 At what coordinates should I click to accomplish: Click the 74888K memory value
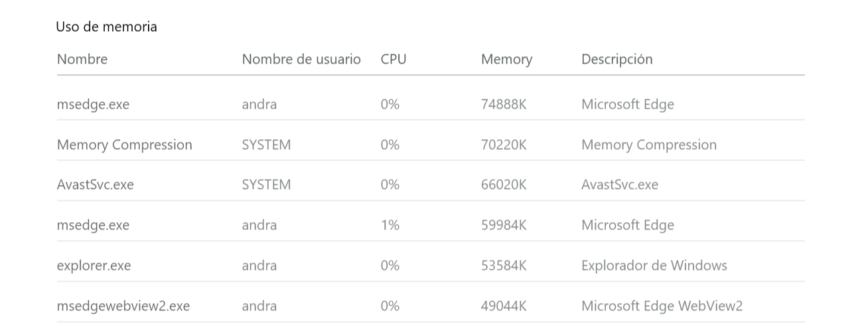point(504,104)
